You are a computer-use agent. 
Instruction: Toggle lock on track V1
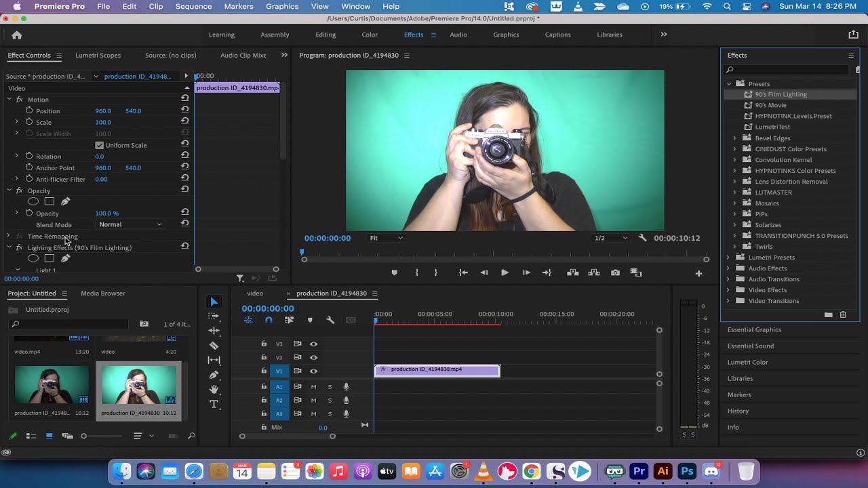click(264, 371)
